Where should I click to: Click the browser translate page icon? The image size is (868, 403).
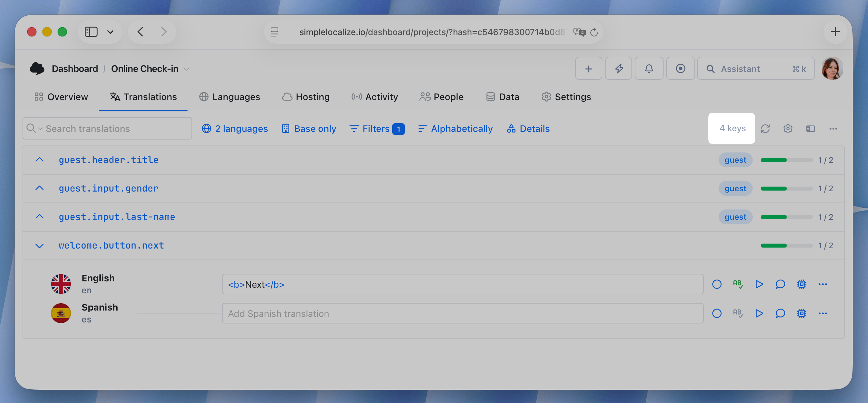click(x=579, y=32)
